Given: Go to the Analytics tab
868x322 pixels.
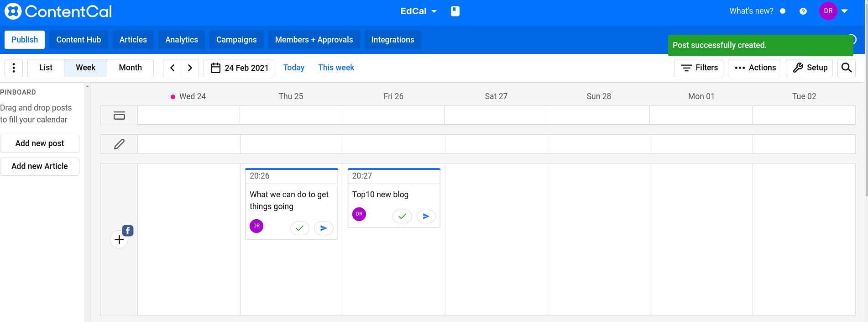Looking at the screenshot, I should pos(182,40).
